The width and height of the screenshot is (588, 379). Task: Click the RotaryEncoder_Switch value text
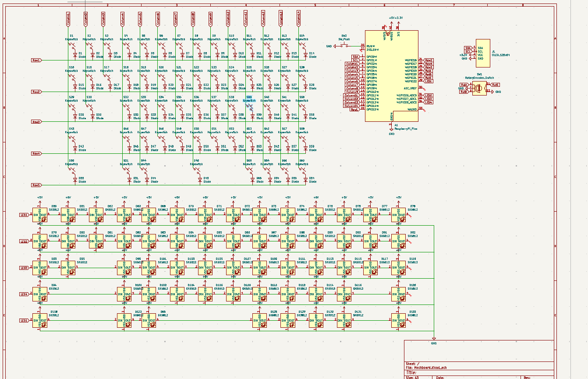point(479,78)
